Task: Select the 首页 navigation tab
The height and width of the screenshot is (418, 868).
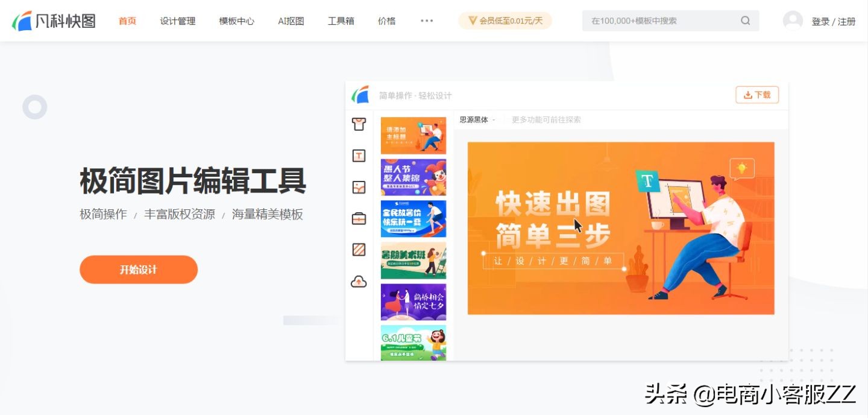Action: coord(127,20)
